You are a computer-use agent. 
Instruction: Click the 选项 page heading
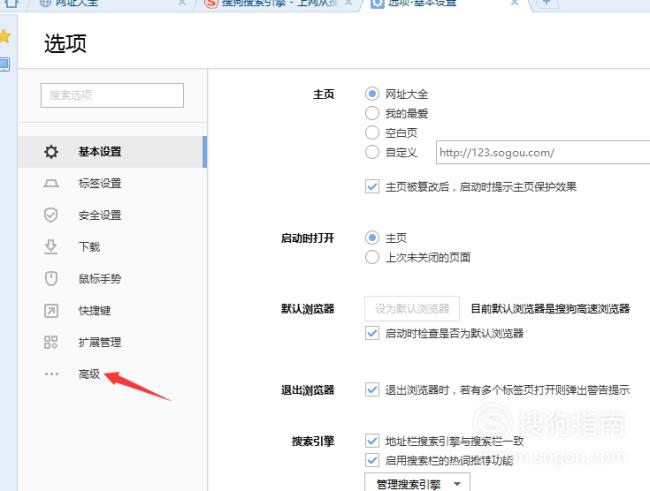click(x=65, y=43)
